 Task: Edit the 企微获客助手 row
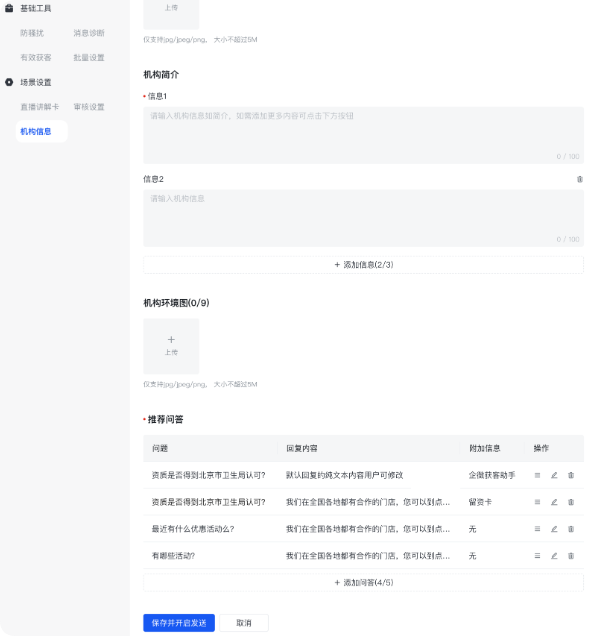[554, 475]
